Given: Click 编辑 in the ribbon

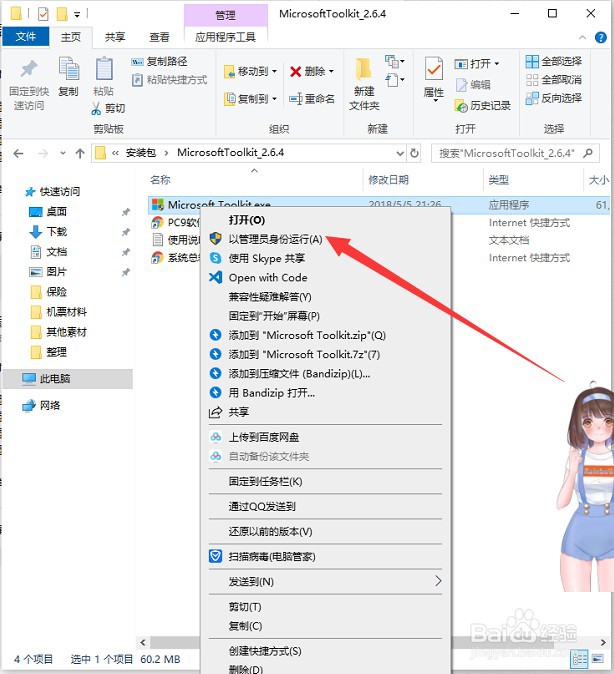Looking at the screenshot, I should tap(473, 85).
